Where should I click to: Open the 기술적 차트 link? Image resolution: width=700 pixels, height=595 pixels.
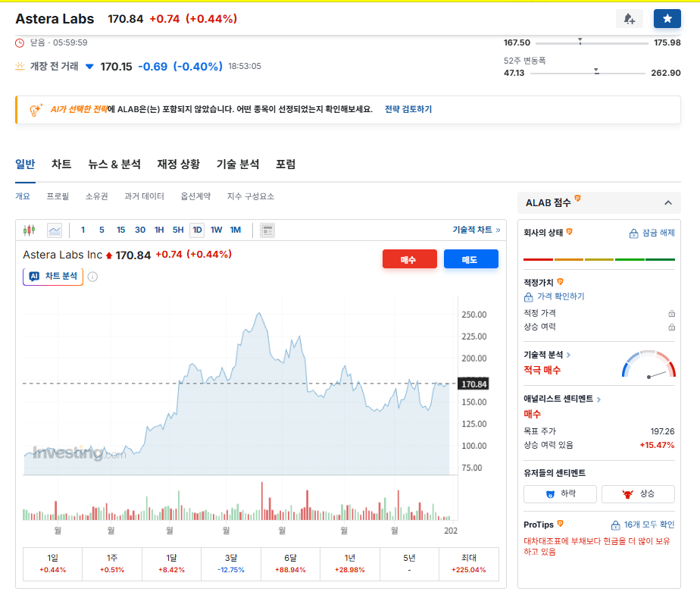click(x=477, y=230)
